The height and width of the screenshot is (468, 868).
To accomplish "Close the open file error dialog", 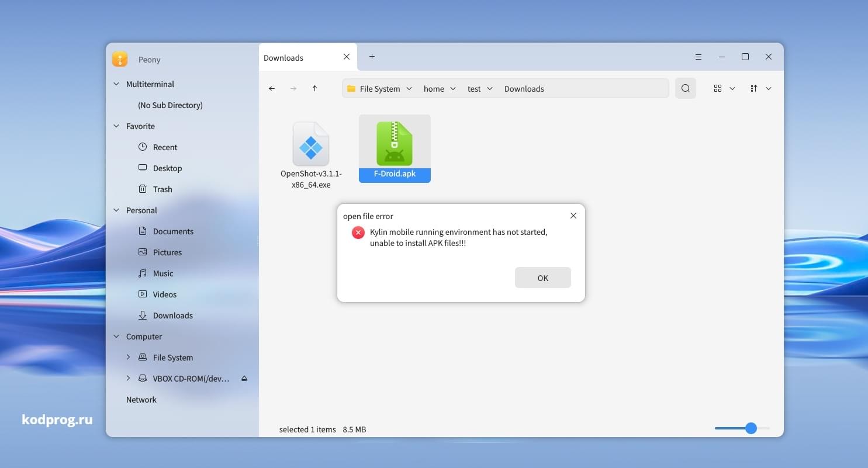I will pos(573,216).
